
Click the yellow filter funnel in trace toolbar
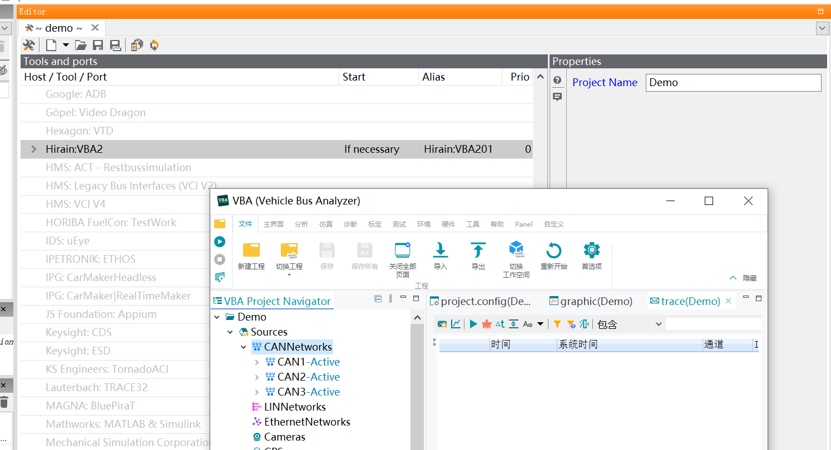pos(557,324)
